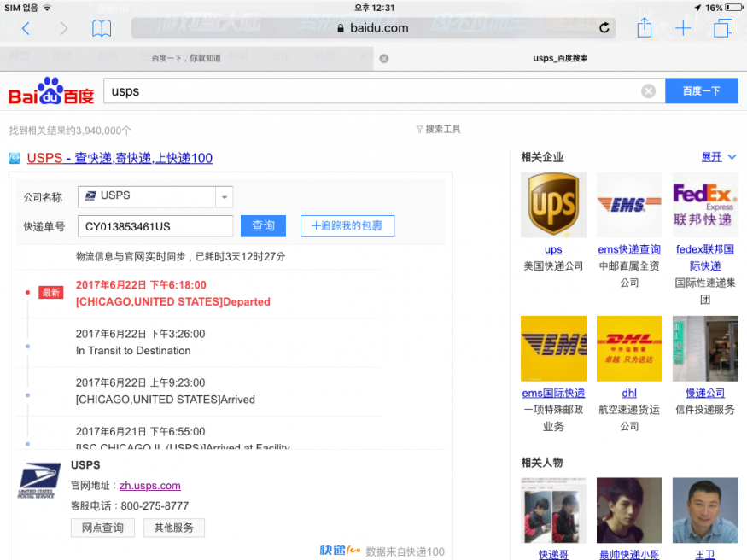Click the 快递哥 person thumbnail

553,510
